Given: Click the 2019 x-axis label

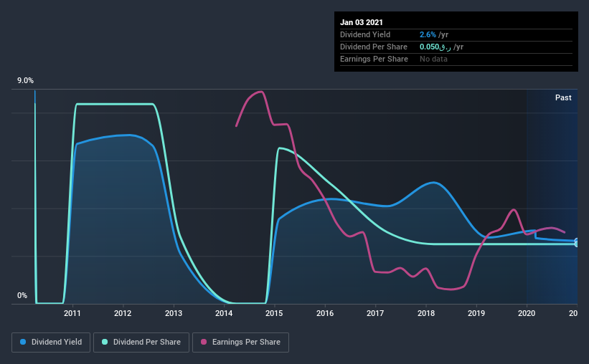Looking at the screenshot, I should [x=476, y=313].
